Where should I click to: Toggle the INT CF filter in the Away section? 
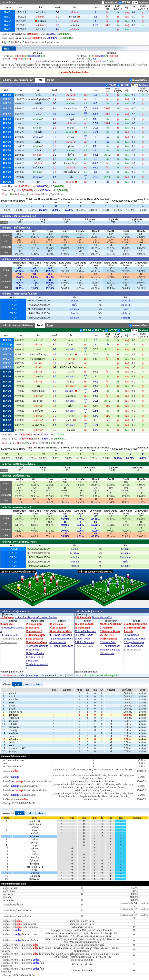point(107,330)
